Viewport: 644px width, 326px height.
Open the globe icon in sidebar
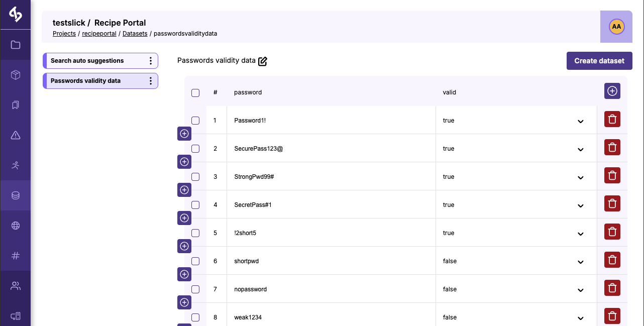[16, 226]
